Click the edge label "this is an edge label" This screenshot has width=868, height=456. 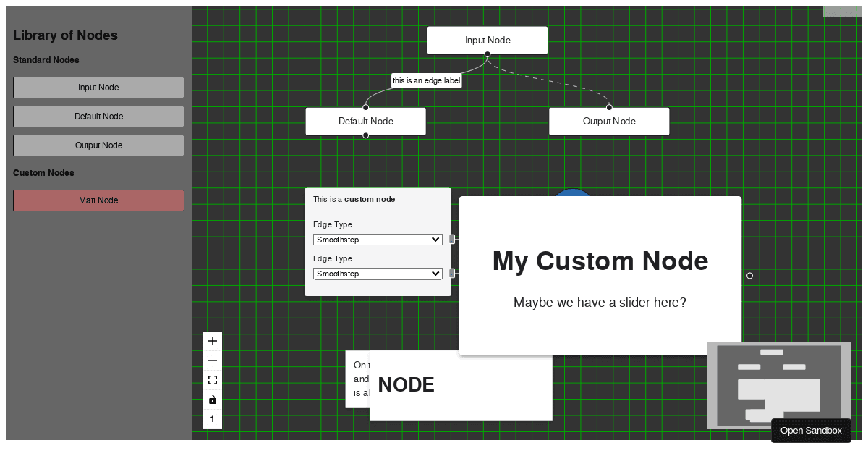[425, 80]
